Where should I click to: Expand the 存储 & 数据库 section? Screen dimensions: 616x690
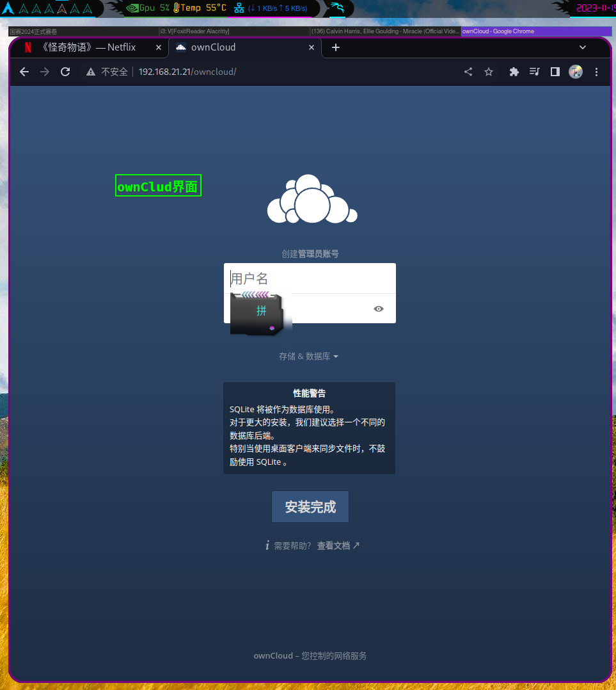[x=309, y=357]
